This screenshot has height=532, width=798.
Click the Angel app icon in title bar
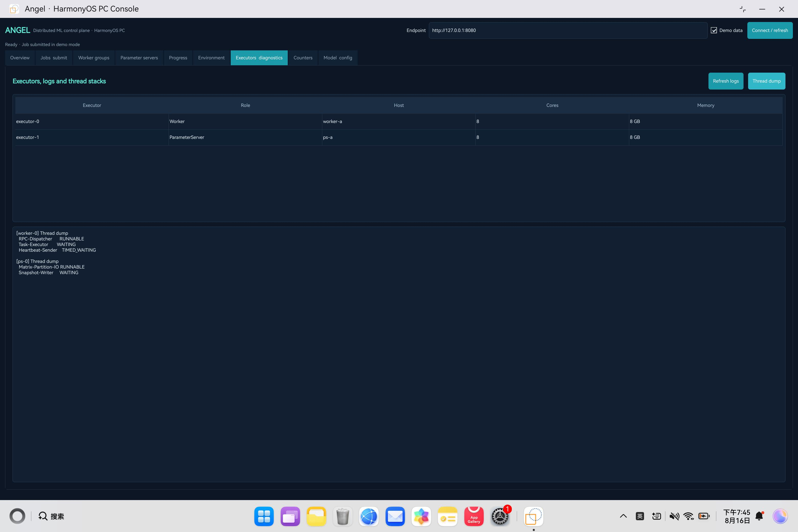coord(14,9)
